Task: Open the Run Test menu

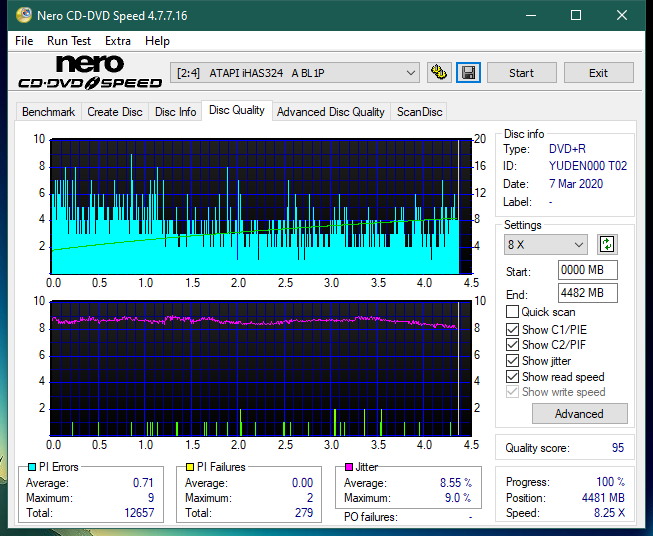Action: tap(69, 41)
